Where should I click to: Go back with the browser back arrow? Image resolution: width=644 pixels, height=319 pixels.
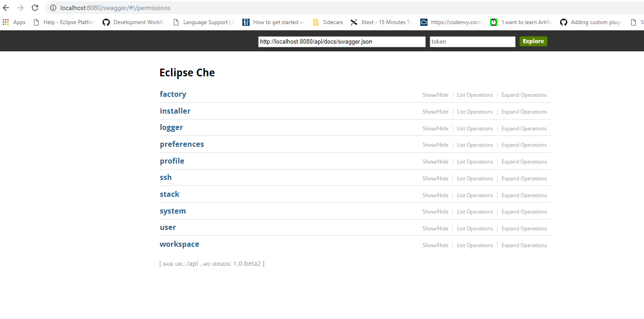tap(6, 8)
